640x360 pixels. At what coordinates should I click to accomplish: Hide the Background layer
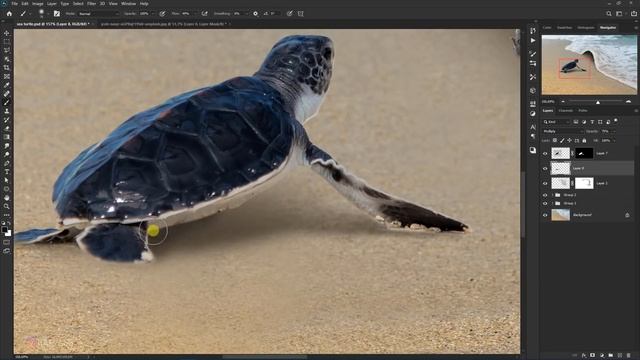(545, 215)
